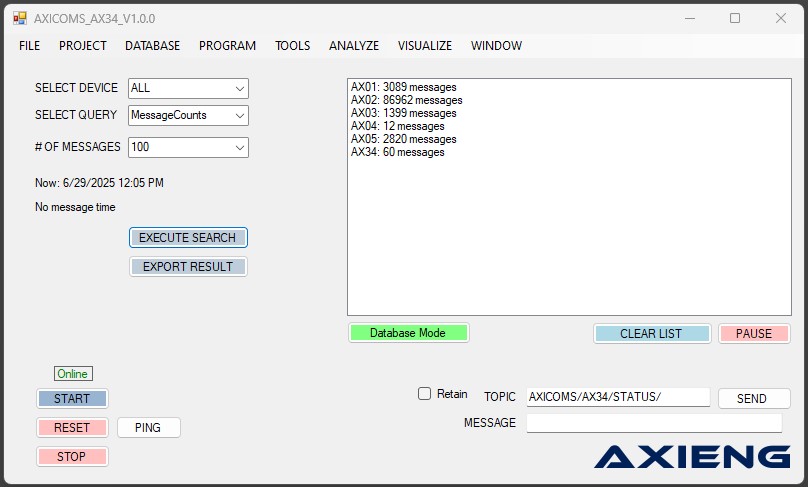Enable the Retain checkbox

coord(425,394)
